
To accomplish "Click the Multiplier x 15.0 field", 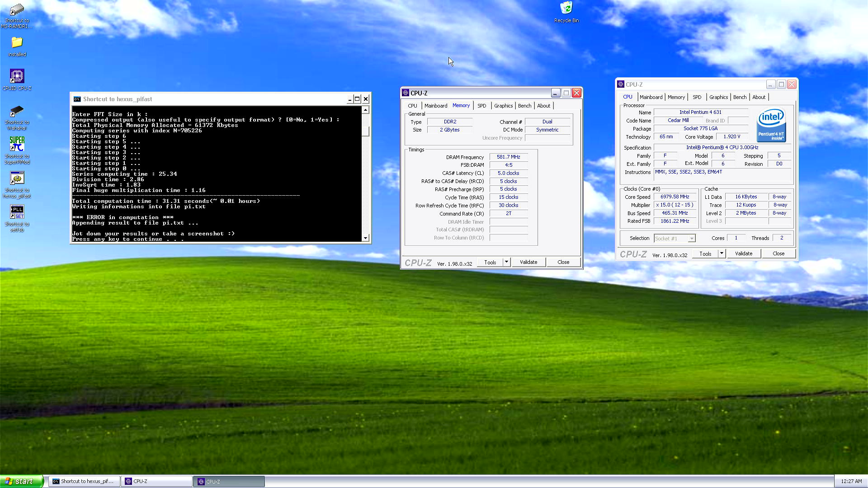I will (675, 205).
